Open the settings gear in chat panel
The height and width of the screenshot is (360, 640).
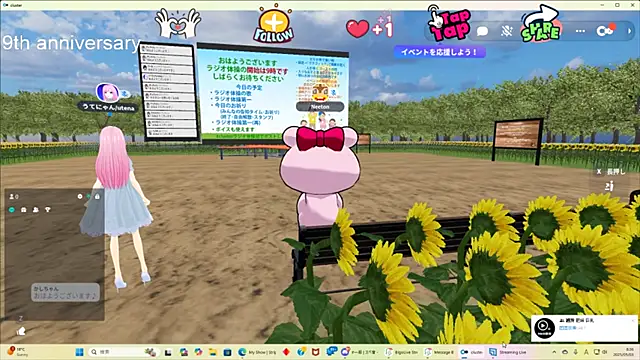(80, 196)
